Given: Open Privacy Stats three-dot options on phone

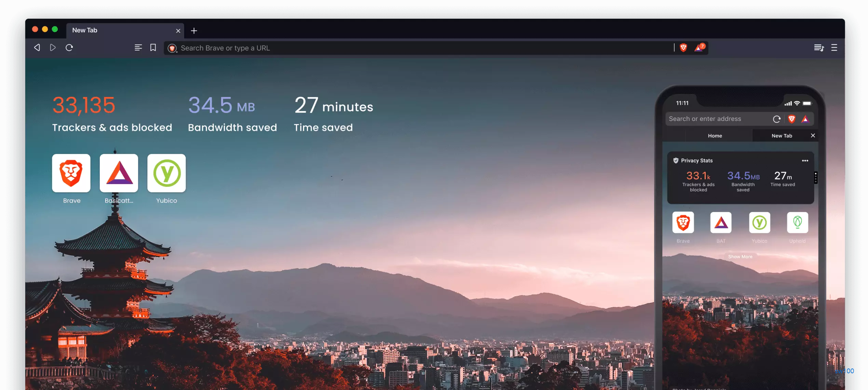Looking at the screenshot, I should click(x=805, y=161).
